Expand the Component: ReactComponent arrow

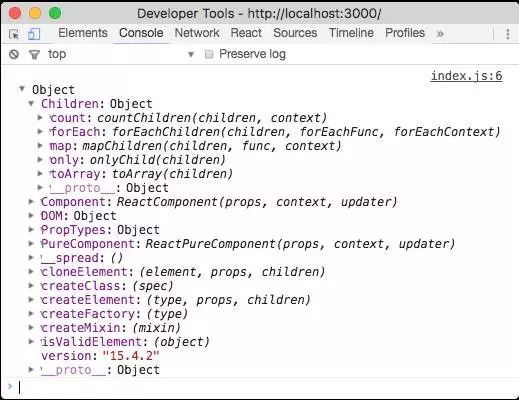click(x=31, y=201)
